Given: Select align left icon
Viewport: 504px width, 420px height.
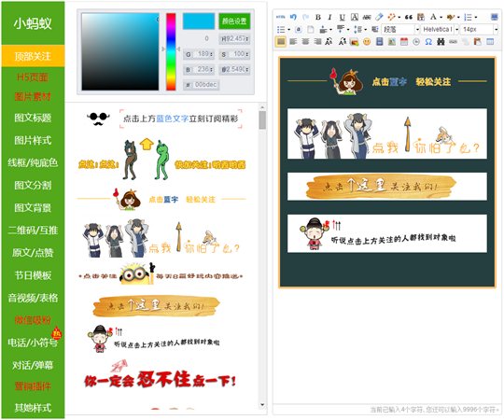Looking at the screenshot, I should pyautogui.click(x=293, y=42).
